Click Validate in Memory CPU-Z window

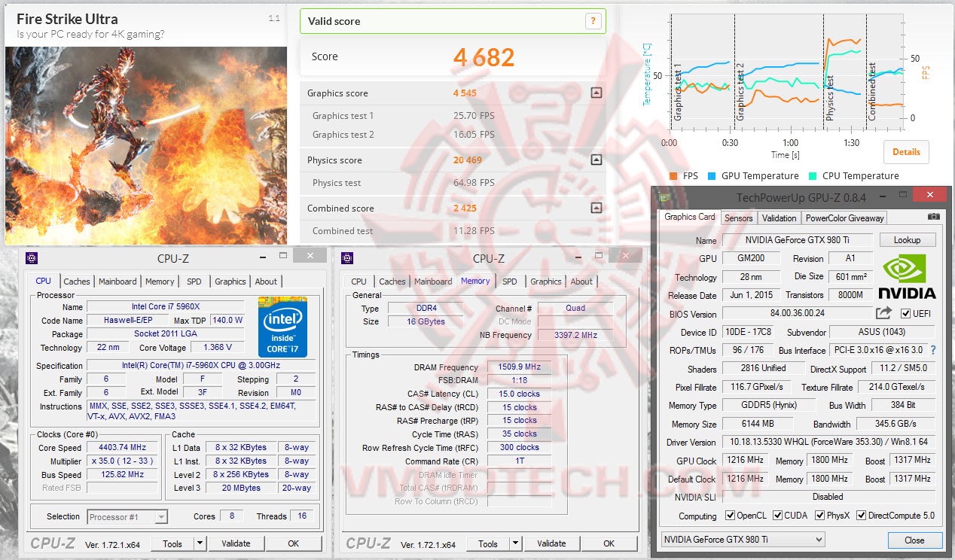(551, 543)
